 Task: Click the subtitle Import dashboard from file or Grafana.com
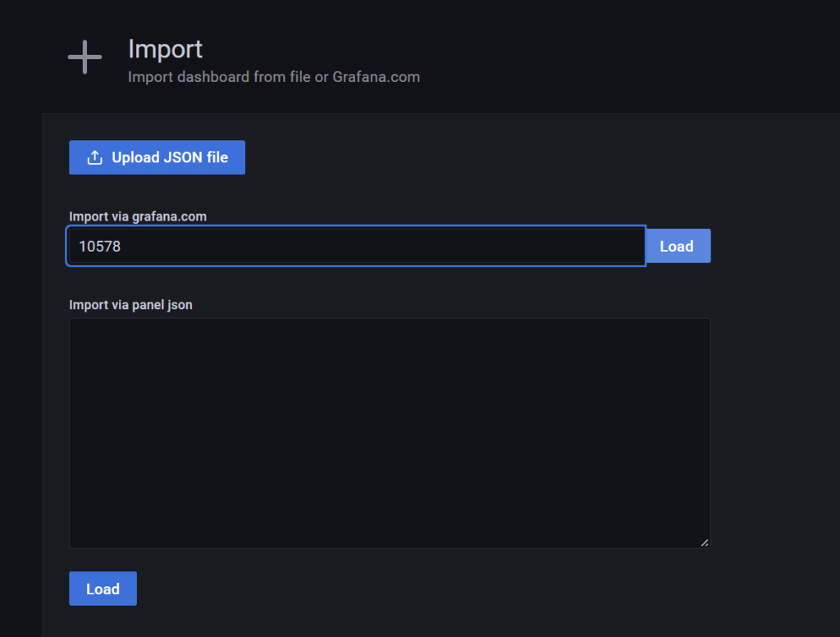[x=273, y=77]
